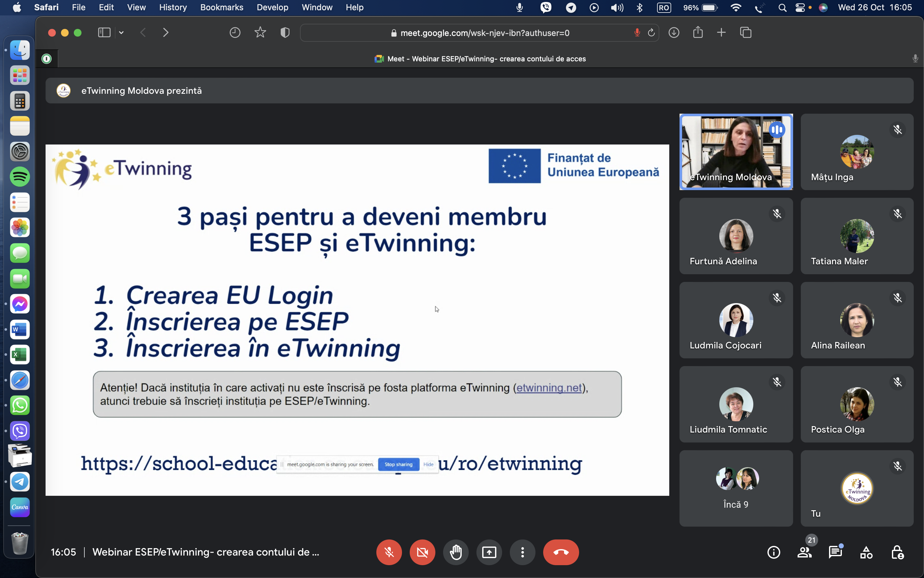
Task: Open host controls lock icon
Action: (897, 552)
